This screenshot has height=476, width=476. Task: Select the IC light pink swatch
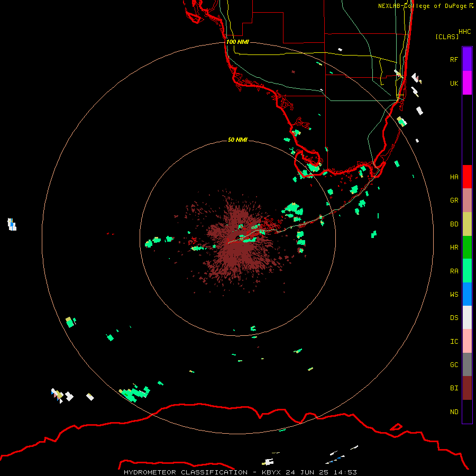pos(467,341)
